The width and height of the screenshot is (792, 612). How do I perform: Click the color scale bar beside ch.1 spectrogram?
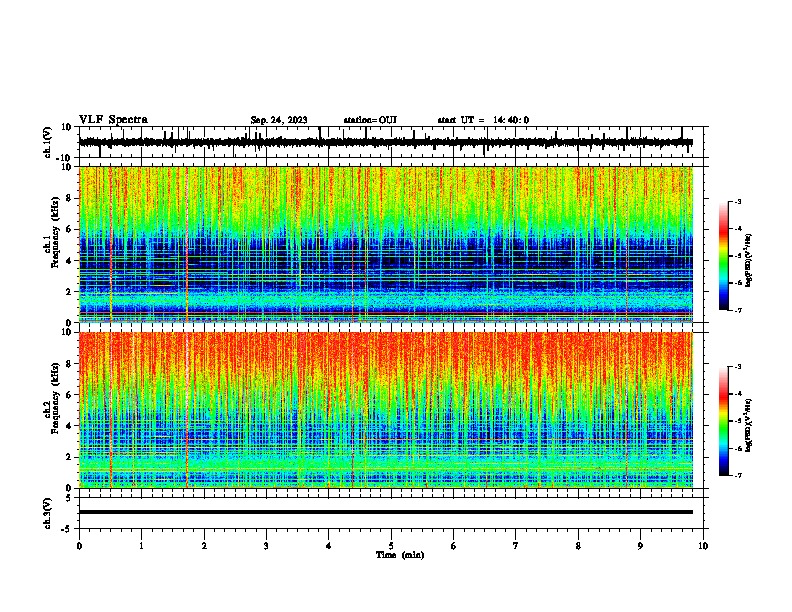point(724,256)
